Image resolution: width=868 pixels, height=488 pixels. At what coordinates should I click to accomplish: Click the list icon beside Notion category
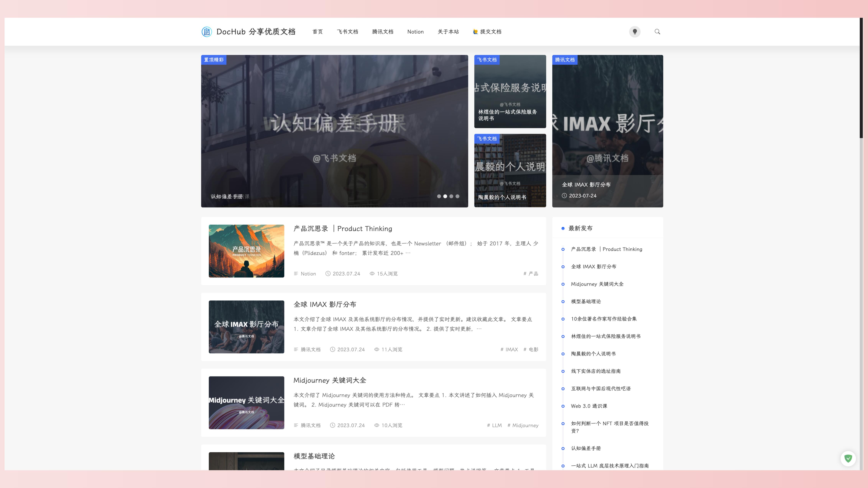[x=296, y=273]
